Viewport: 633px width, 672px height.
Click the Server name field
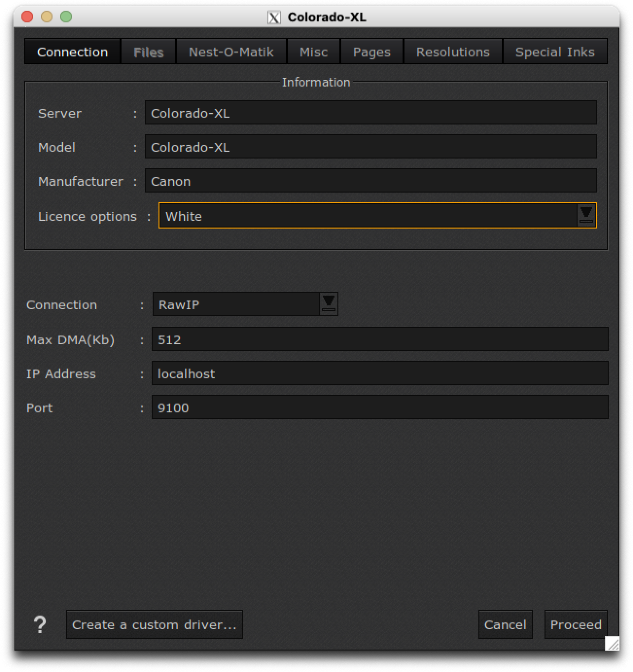[370, 113]
